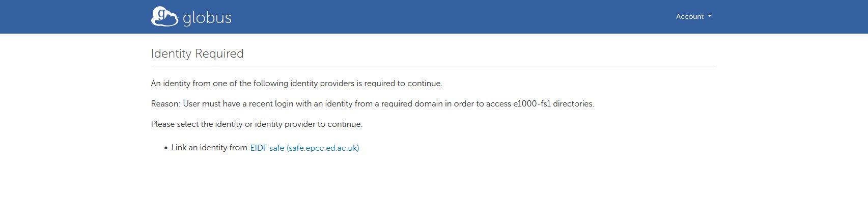Click the "Reason:" label text

pos(165,104)
